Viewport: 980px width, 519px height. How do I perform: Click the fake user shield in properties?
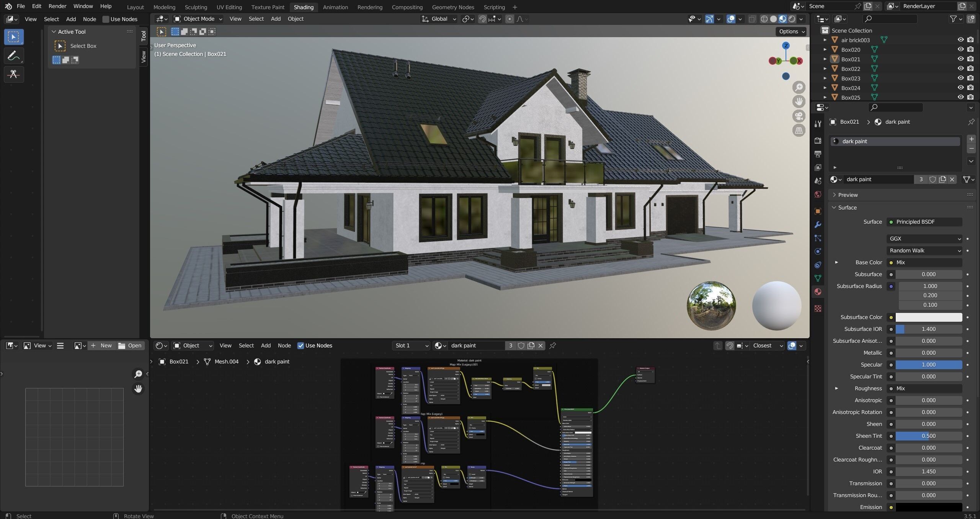click(933, 179)
